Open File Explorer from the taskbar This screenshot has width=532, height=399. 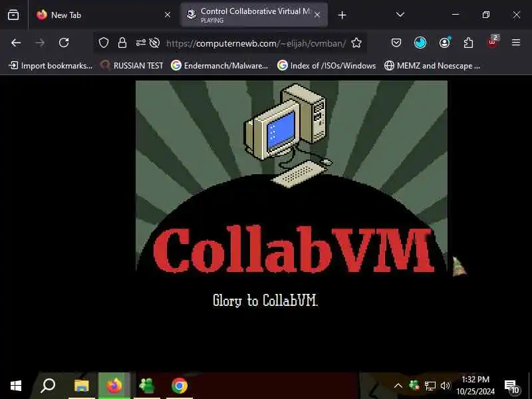tap(81, 386)
